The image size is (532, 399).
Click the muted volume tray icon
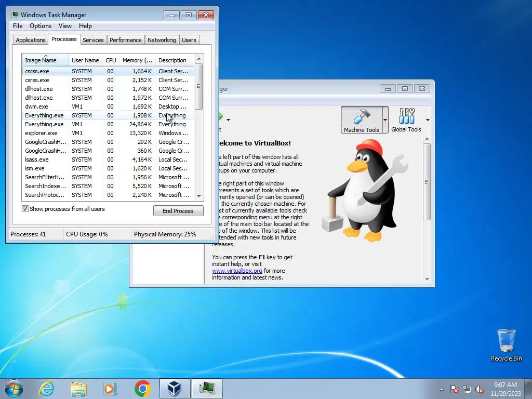(x=480, y=389)
